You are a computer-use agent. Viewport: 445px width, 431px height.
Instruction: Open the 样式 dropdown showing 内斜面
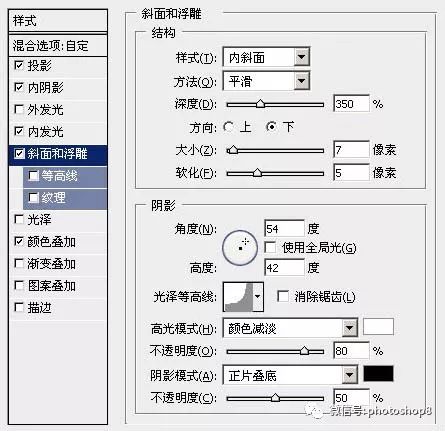[266, 57]
